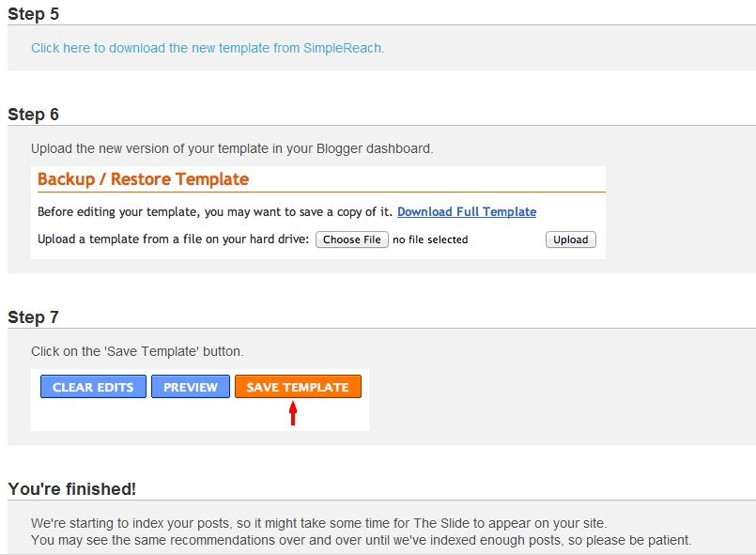This screenshot has height=555, width=756.
Task: Open the SimpleReach new template download link
Action: [208, 48]
